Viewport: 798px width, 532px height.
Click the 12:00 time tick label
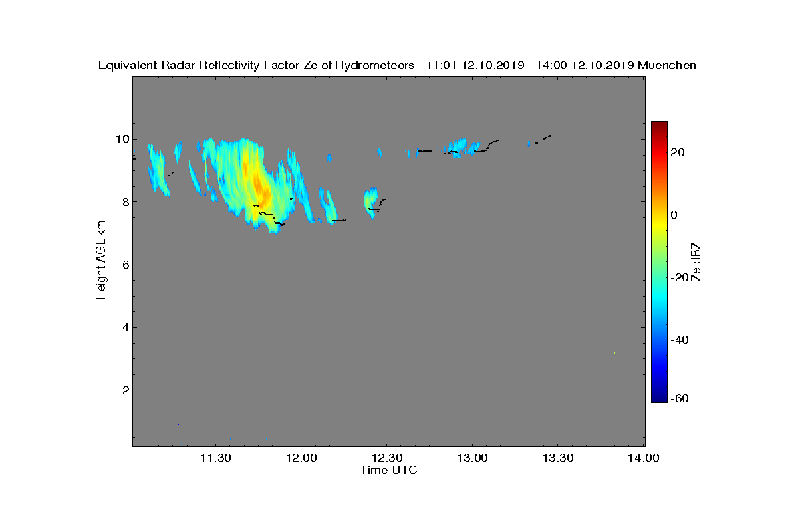[x=301, y=458]
